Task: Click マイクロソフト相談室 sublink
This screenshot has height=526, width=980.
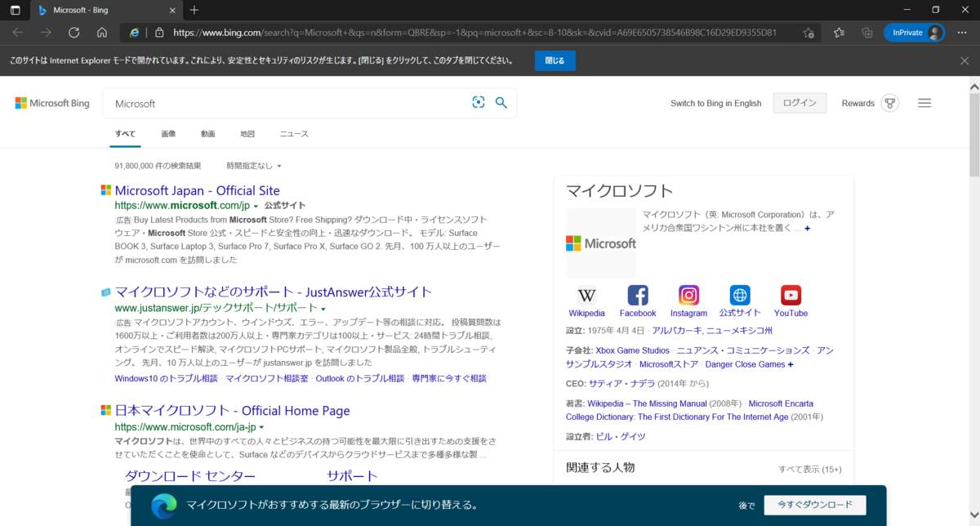Action: point(267,378)
